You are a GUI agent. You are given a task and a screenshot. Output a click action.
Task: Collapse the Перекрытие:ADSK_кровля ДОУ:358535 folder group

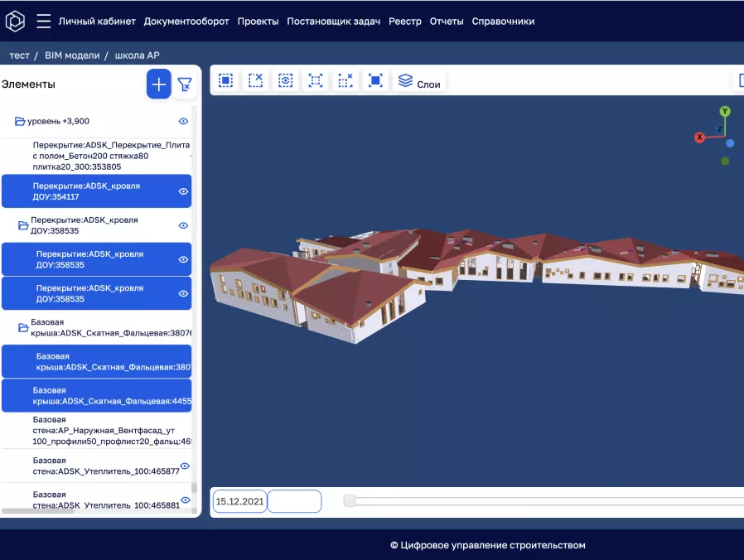pos(23,225)
